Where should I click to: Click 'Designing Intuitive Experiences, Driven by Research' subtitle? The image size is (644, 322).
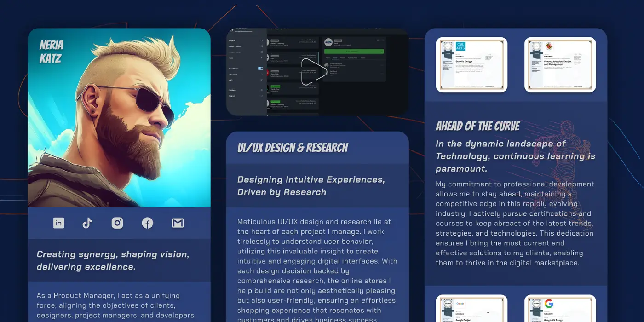311,186
